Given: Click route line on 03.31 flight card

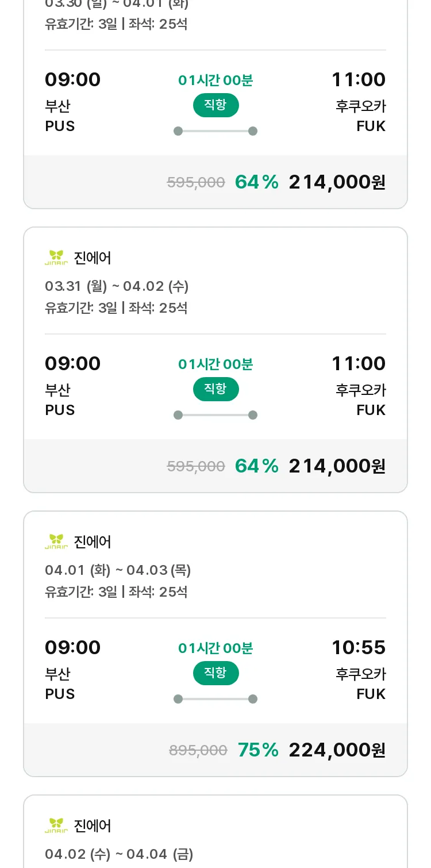Looking at the screenshot, I should [215, 415].
